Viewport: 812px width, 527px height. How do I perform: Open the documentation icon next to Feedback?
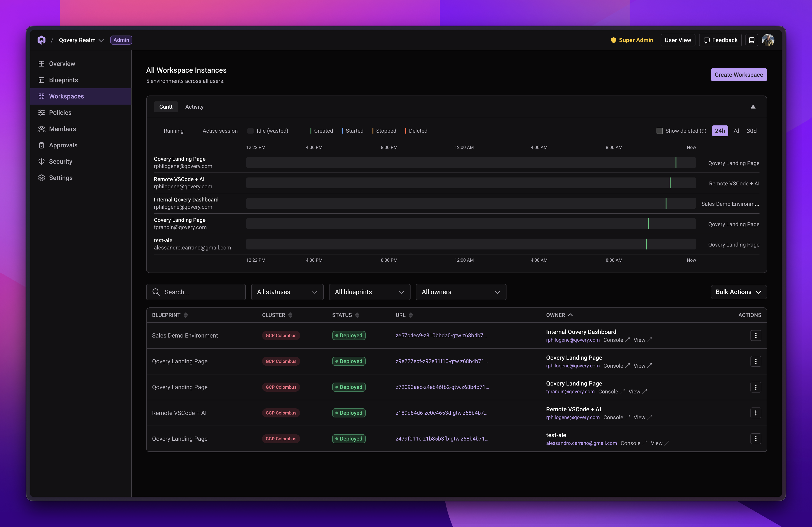tap(752, 40)
